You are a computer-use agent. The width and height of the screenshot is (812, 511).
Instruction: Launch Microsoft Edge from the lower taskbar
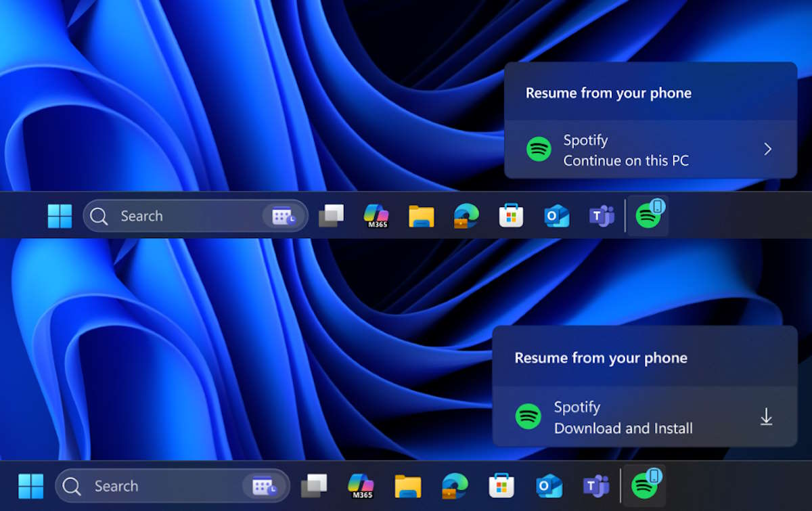454,486
